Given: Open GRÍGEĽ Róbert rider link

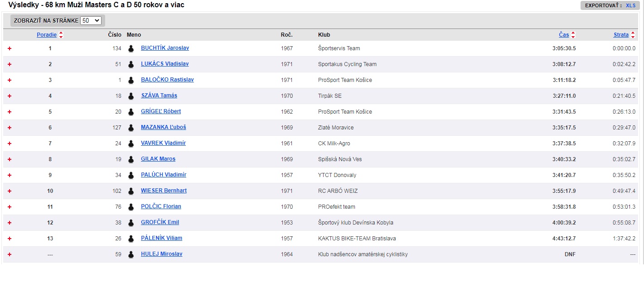Looking at the screenshot, I should coord(161,111).
